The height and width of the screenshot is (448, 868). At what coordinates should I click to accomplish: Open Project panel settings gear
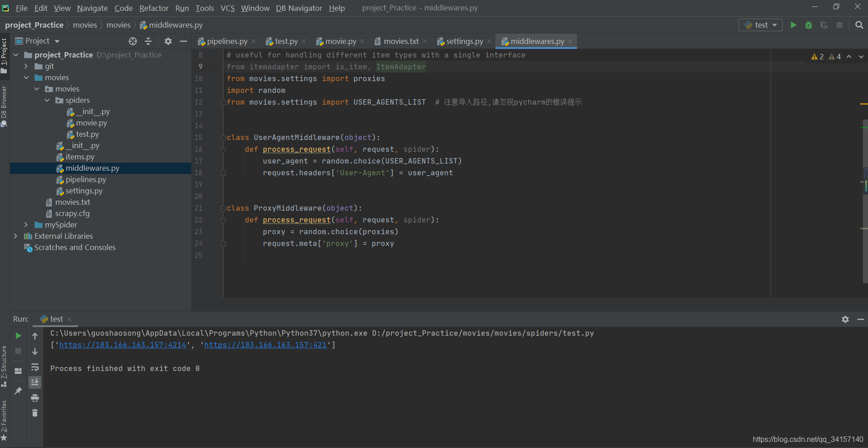click(x=168, y=41)
